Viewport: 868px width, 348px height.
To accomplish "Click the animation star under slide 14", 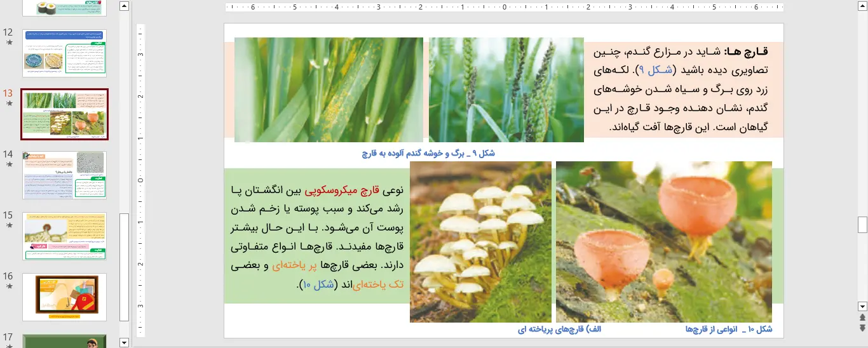I will click(x=9, y=164).
